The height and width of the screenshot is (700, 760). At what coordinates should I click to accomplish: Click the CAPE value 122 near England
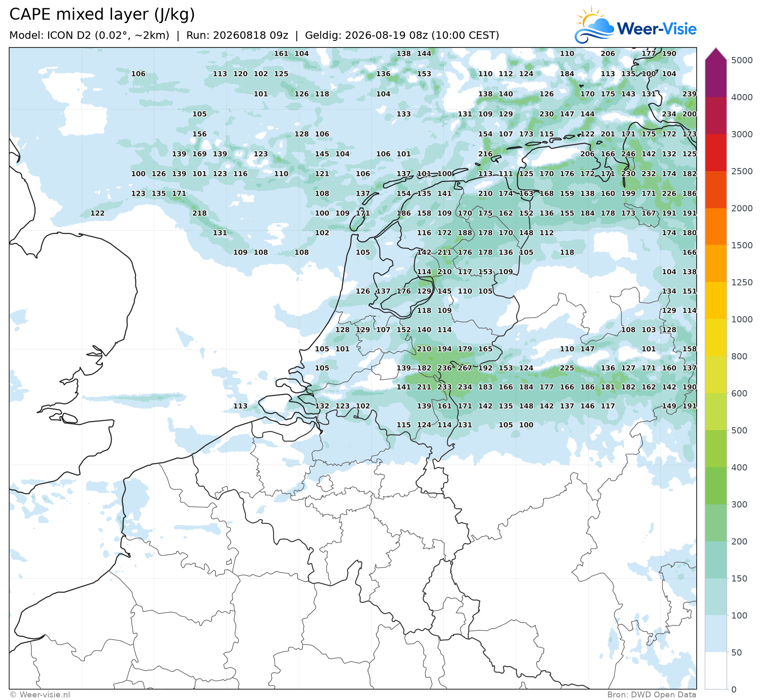click(x=97, y=213)
